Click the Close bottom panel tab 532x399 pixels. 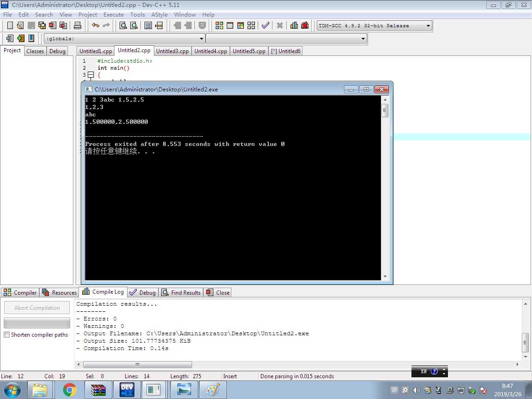(218, 292)
